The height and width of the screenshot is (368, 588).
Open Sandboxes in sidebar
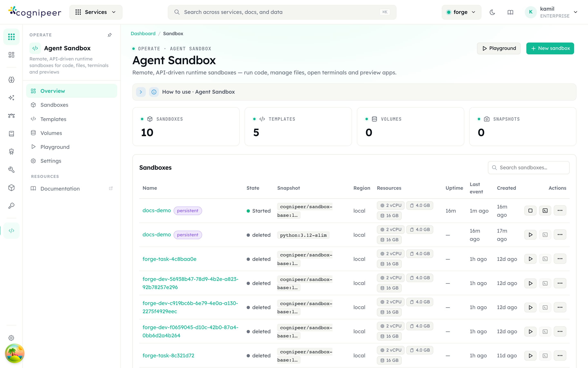click(72, 105)
